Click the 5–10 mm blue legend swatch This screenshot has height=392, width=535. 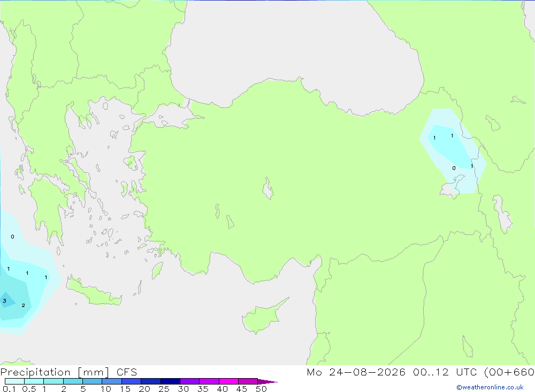(x=93, y=381)
